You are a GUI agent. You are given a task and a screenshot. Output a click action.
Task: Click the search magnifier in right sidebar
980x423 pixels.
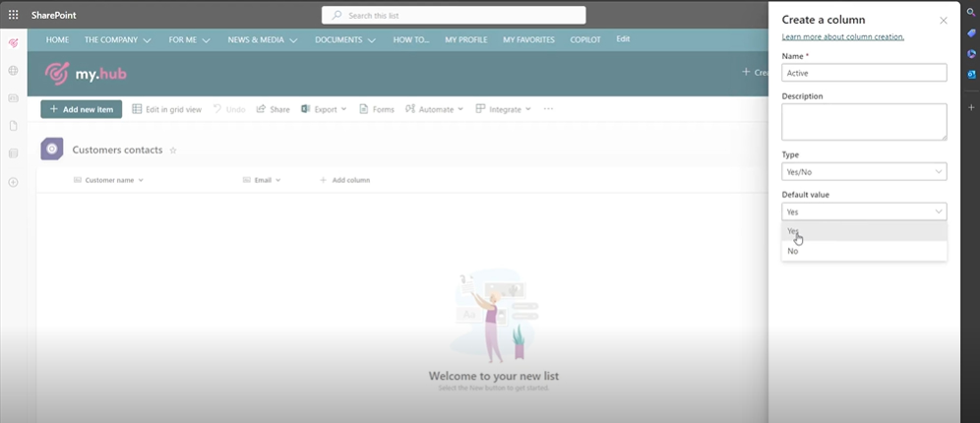click(x=970, y=13)
